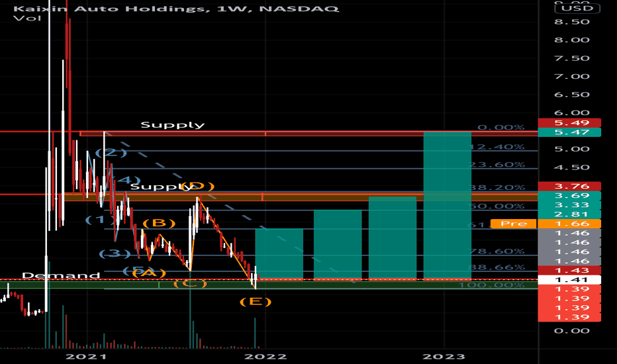Select the shortest green projection bar

coord(279,254)
